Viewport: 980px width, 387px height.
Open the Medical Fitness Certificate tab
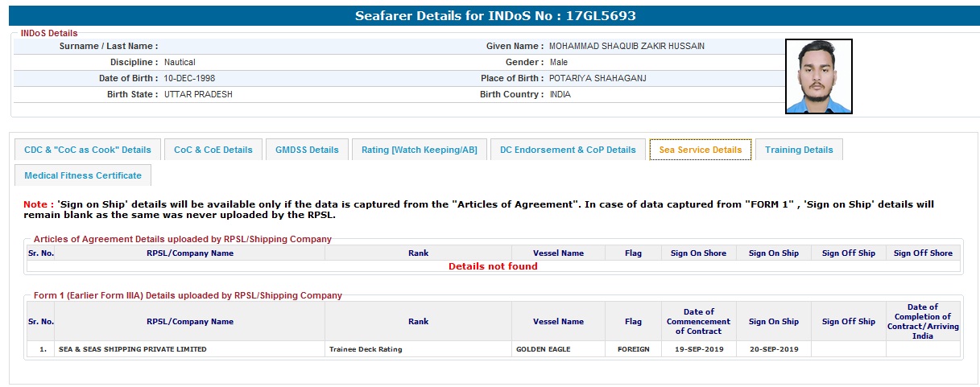coord(83,175)
